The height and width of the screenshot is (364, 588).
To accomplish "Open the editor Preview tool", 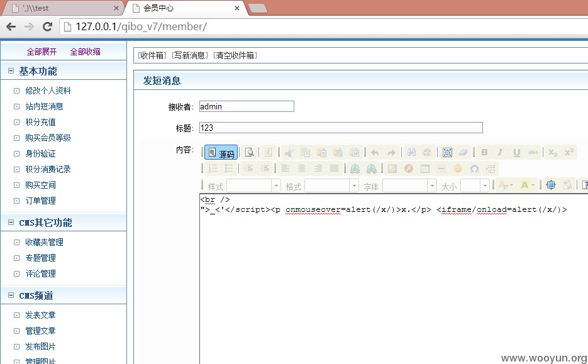I will (249, 152).
